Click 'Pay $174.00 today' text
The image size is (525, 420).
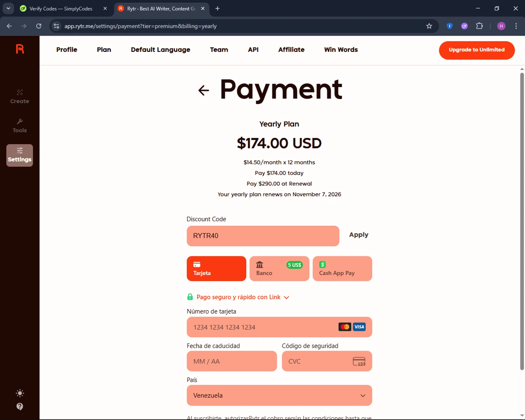point(279,173)
